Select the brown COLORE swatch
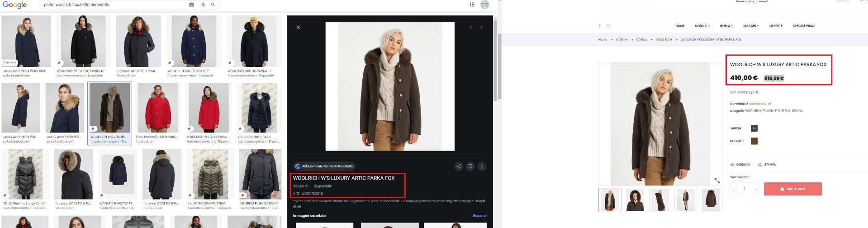The image size is (868, 228). (754, 141)
